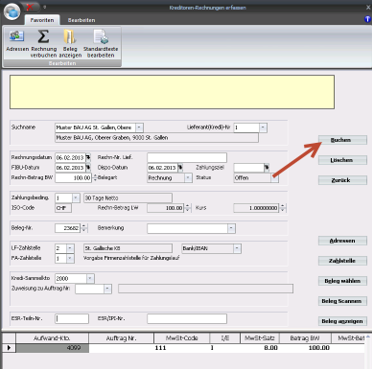
Task: Expand the Zahlungsbeding. dropdown
Action: [76, 198]
